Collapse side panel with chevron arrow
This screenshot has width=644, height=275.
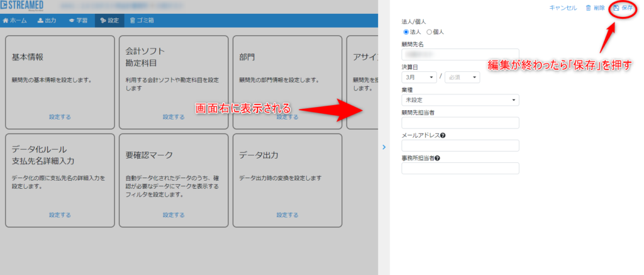pyautogui.click(x=384, y=147)
